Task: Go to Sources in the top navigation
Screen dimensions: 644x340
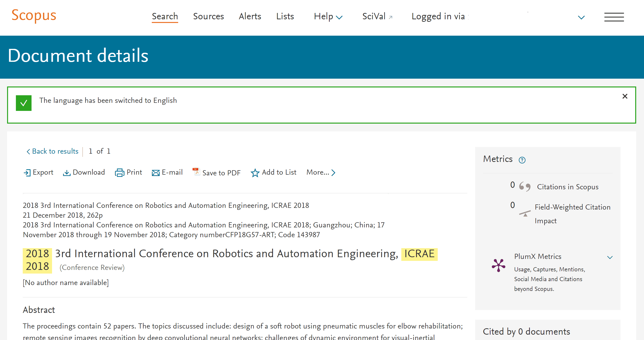Action: click(208, 17)
